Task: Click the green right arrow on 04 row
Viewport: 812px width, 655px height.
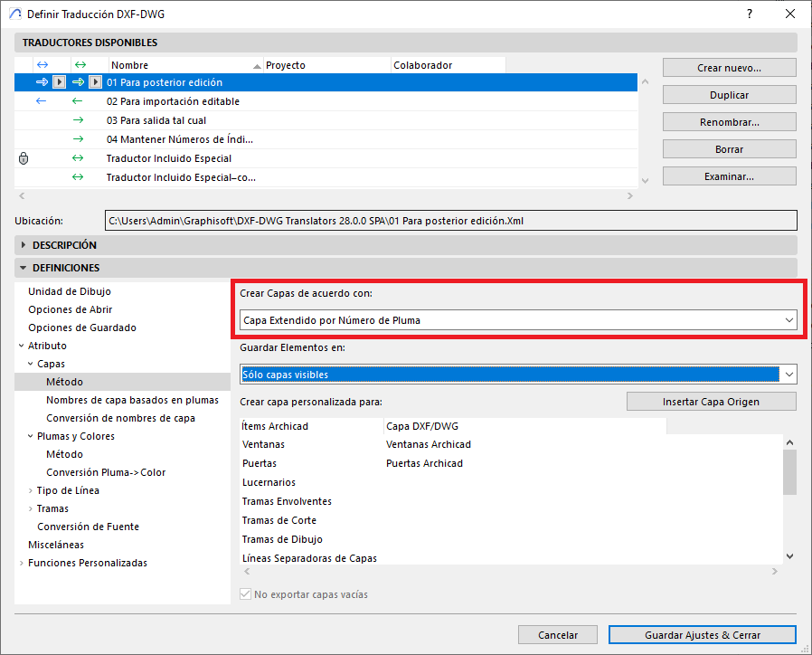Action: click(78, 139)
